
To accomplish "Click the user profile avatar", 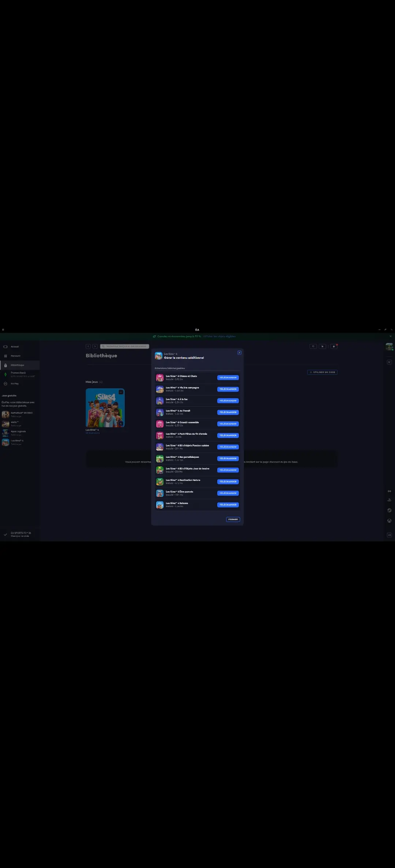I will point(389,347).
